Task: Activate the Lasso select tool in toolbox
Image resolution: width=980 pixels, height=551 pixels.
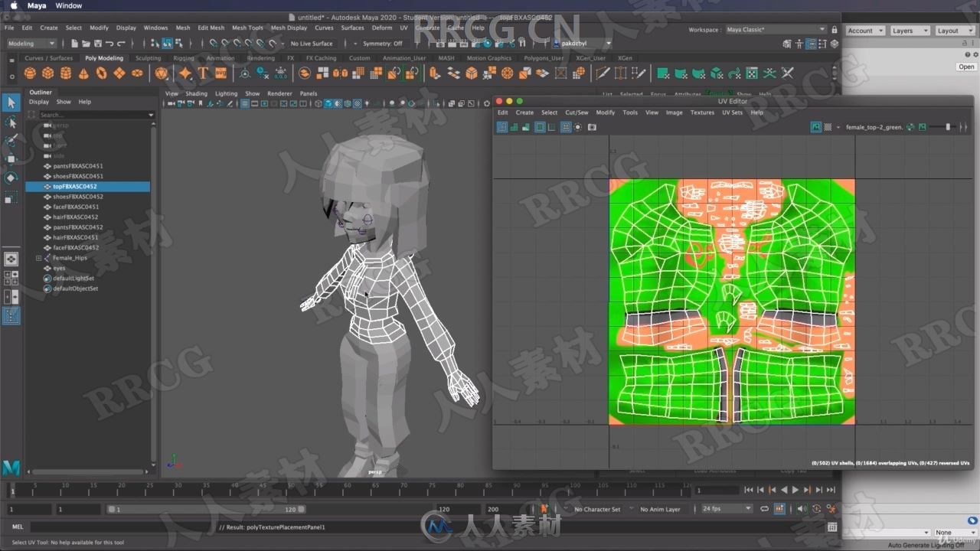Action: tap(11, 122)
